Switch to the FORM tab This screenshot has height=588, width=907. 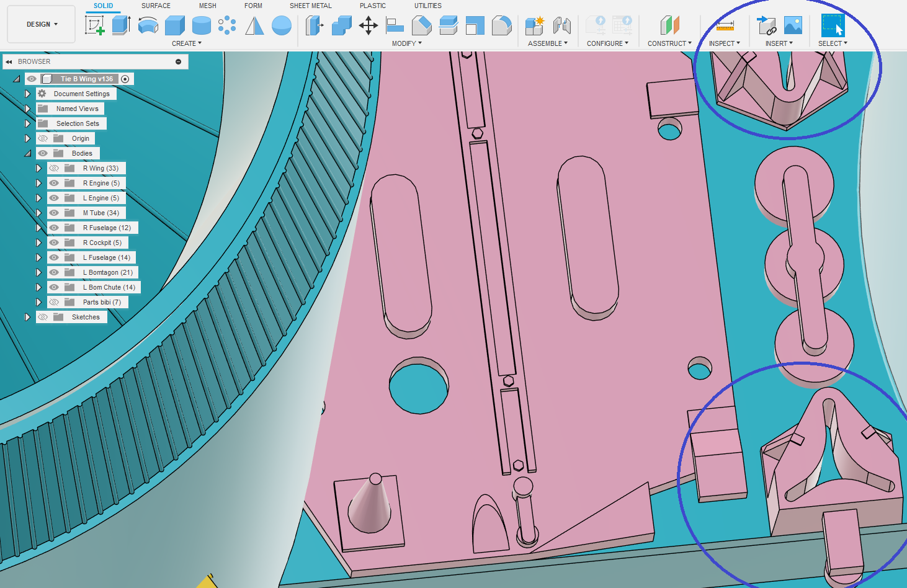pyautogui.click(x=253, y=6)
